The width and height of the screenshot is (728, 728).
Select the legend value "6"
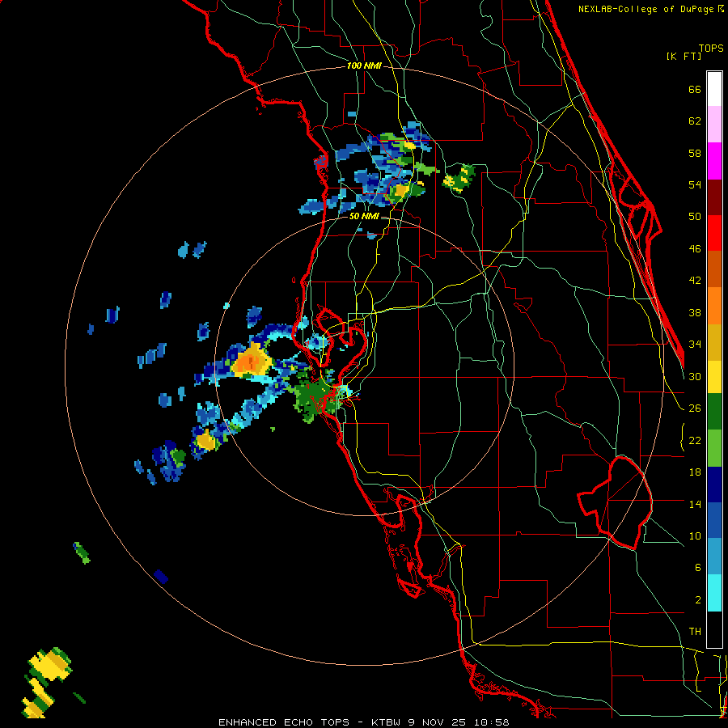[x=697, y=568]
